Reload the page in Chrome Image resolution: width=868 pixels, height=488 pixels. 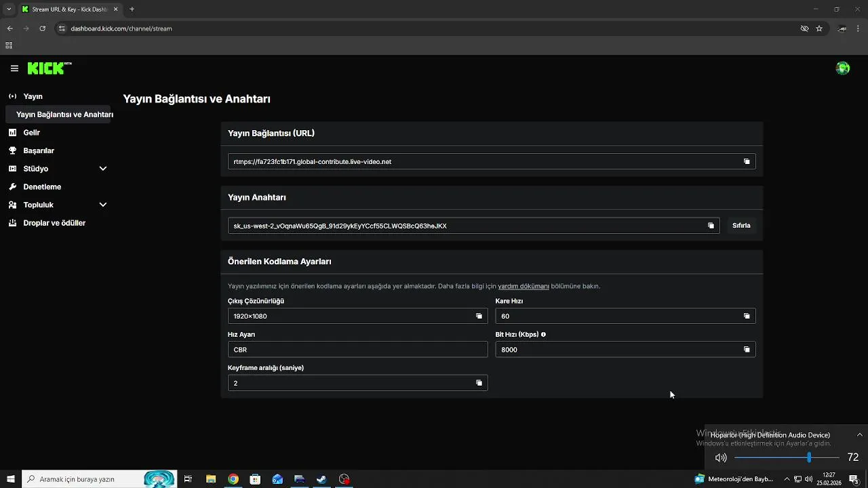42,28
